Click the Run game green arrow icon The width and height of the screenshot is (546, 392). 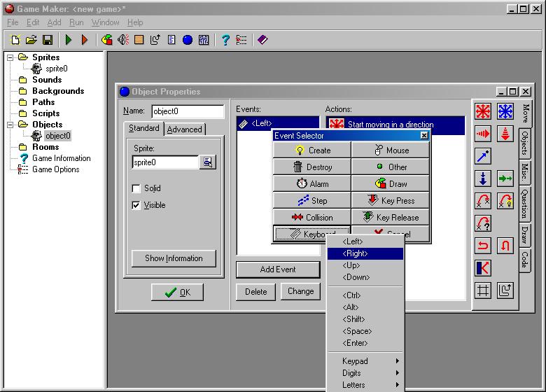point(69,40)
